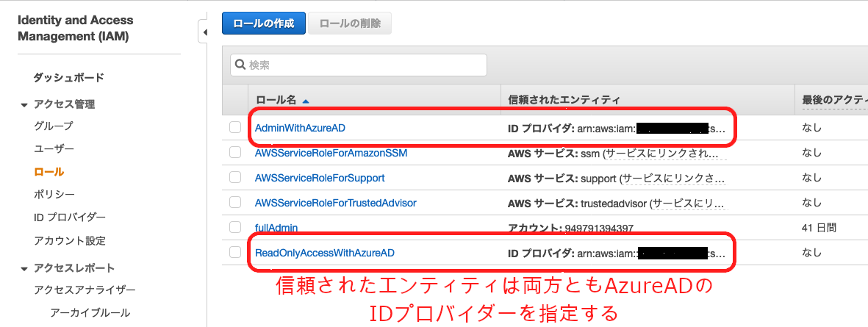Open the AWSServiceRoleForTrustedAdvisor role link
The height and width of the screenshot is (327, 868).
[x=335, y=203]
